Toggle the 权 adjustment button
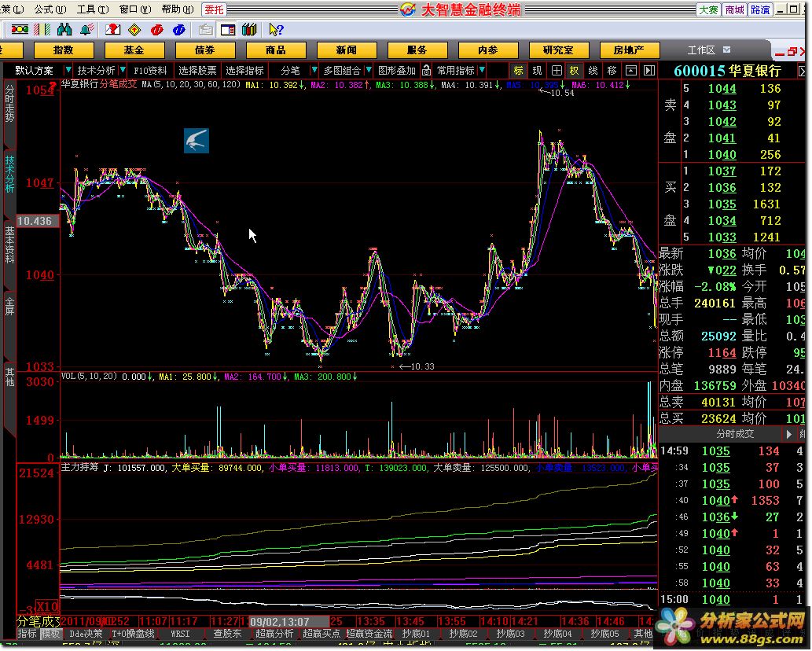Screen dimensions: 812x651 (x=574, y=71)
